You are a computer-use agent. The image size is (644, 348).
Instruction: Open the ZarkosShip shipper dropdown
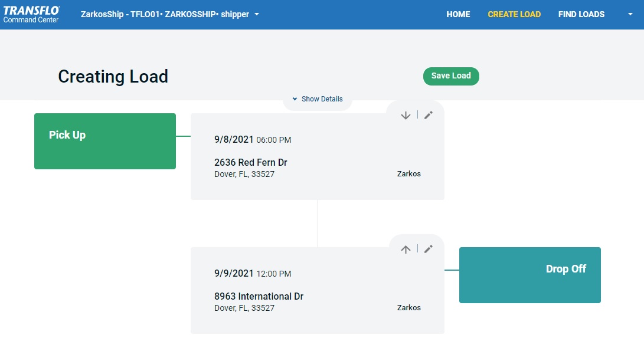click(169, 14)
